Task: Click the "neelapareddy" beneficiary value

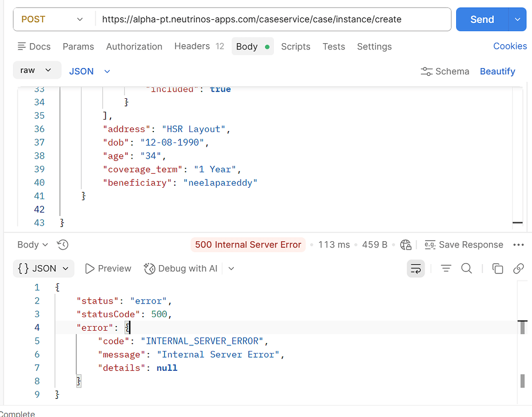Action: coord(220,183)
